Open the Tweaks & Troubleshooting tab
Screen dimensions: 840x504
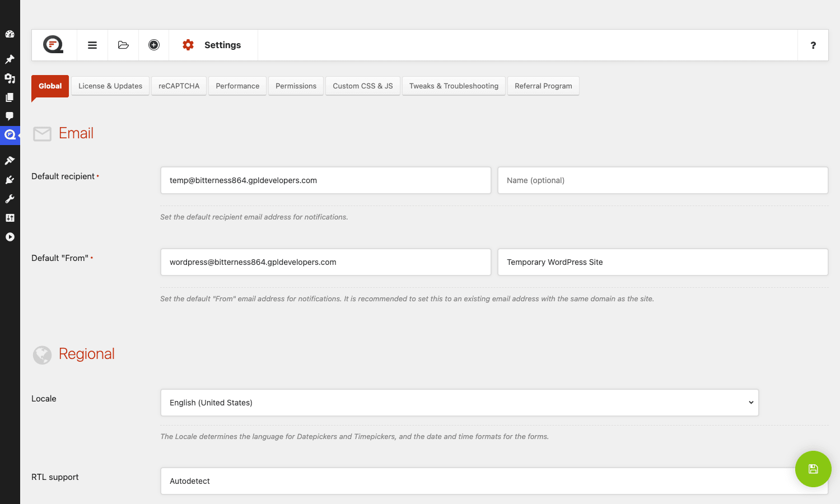coord(454,86)
